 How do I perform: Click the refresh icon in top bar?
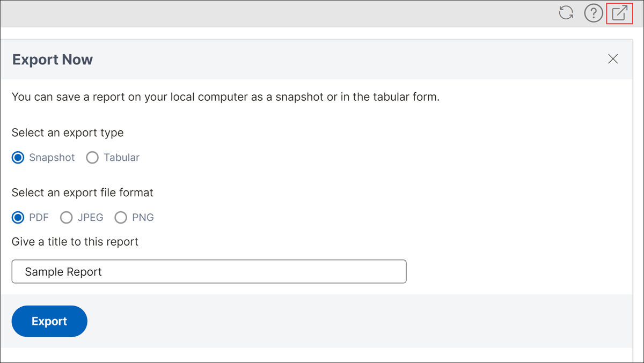point(566,13)
